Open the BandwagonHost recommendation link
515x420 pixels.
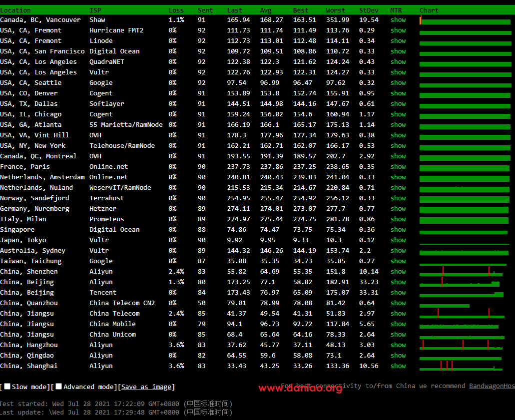tap(492, 386)
